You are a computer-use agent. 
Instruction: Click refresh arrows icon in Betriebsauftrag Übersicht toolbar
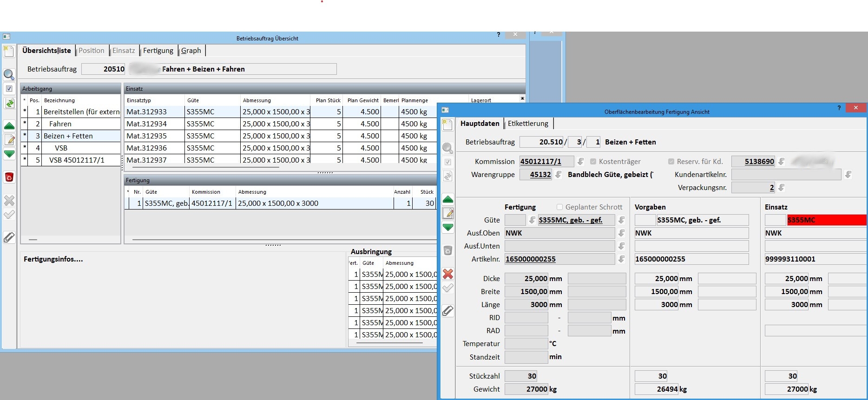(9, 103)
